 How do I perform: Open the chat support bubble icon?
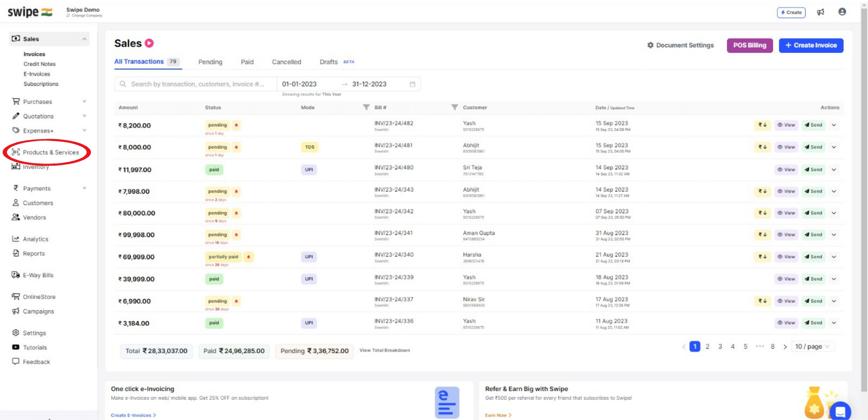coord(840,411)
